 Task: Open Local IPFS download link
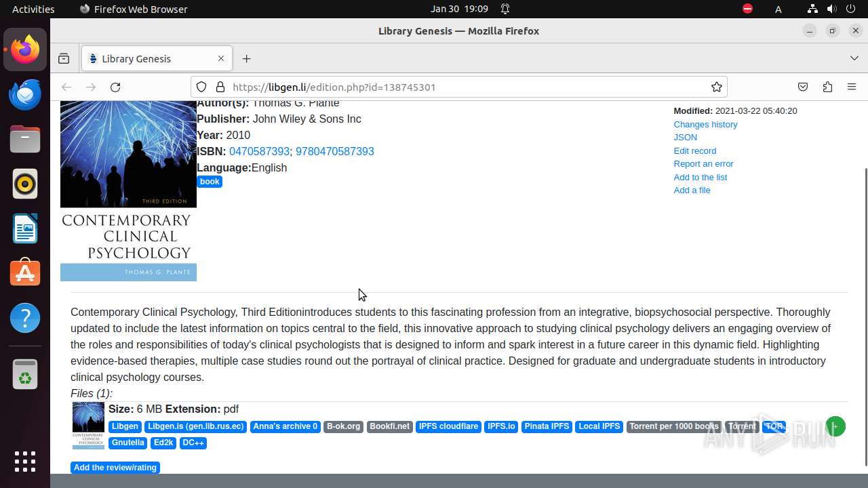(599, 426)
